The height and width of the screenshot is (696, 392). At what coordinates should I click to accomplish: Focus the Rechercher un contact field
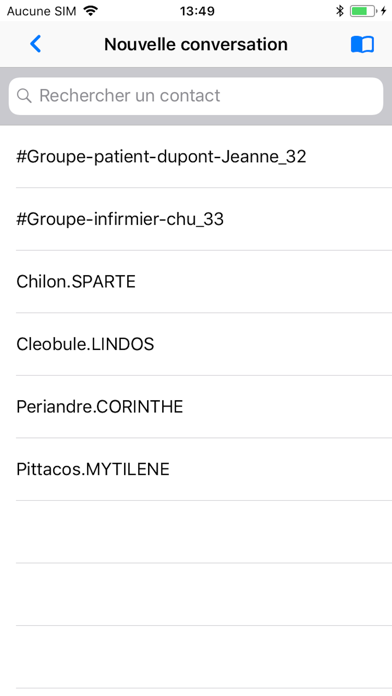[x=196, y=96]
